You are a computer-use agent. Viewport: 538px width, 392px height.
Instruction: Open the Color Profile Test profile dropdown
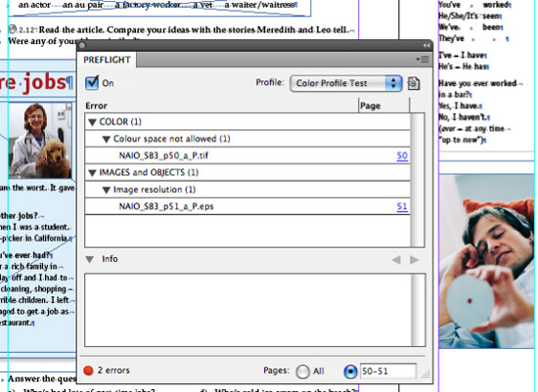pos(345,83)
